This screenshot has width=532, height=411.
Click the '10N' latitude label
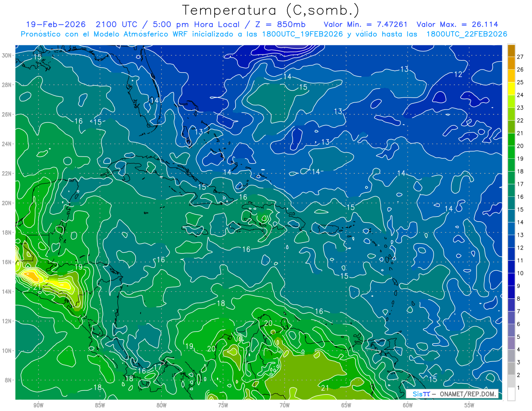tap(8, 351)
